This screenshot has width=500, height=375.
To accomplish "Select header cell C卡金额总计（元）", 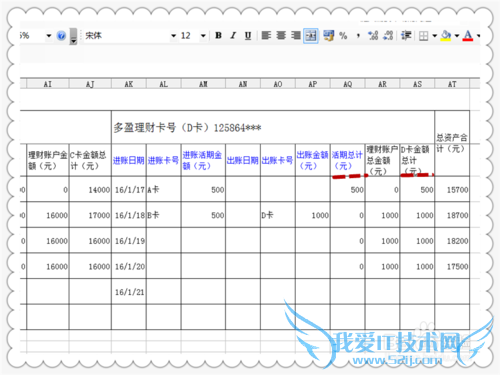I will [x=90, y=160].
